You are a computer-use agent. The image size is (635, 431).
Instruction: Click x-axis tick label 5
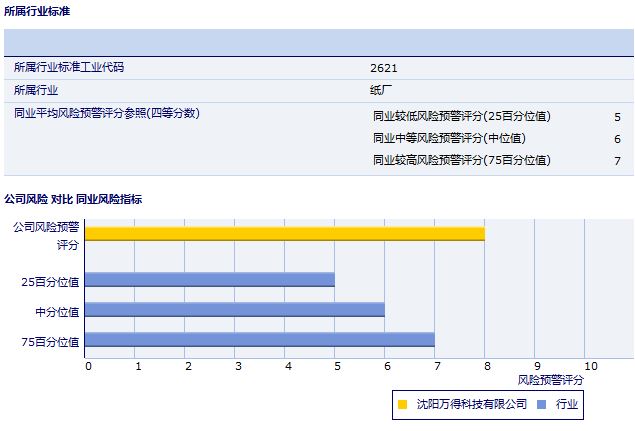pos(337,366)
